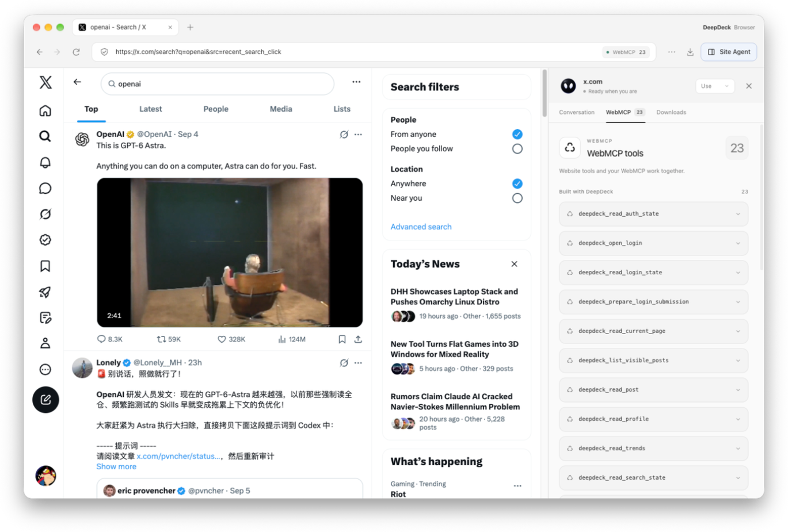This screenshot has height=532, width=788.
Task: Reload the page in browser toolbar
Action: [76, 52]
